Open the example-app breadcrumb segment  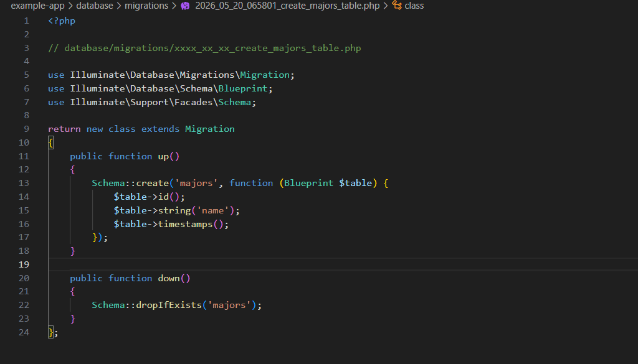[37, 6]
